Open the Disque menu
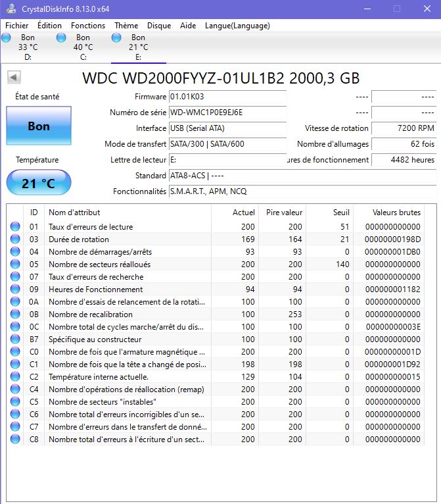Image resolution: width=441 pixels, height=504 pixels. click(159, 26)
